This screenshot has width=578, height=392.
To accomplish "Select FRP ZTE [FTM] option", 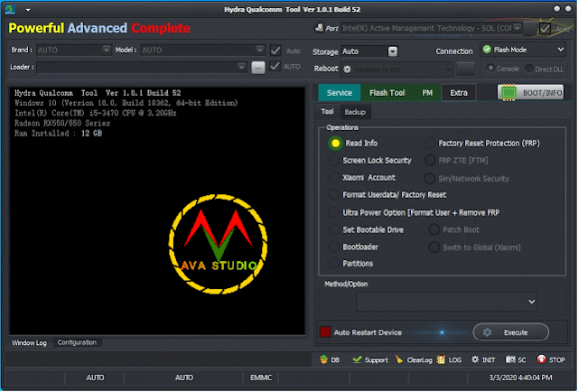I will pos(430,160).
